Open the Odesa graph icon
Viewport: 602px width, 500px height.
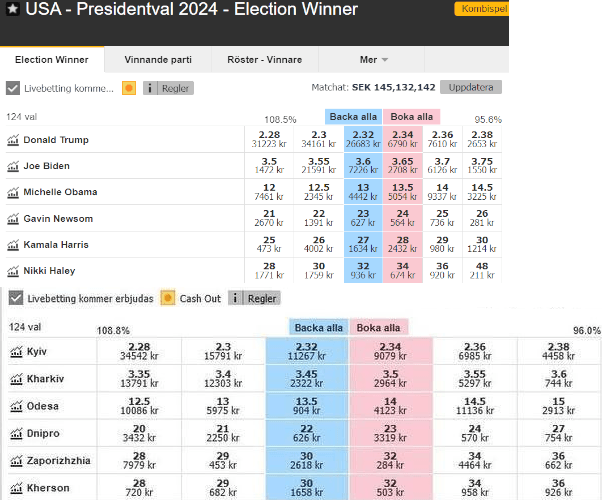click(x=16, y=406)
